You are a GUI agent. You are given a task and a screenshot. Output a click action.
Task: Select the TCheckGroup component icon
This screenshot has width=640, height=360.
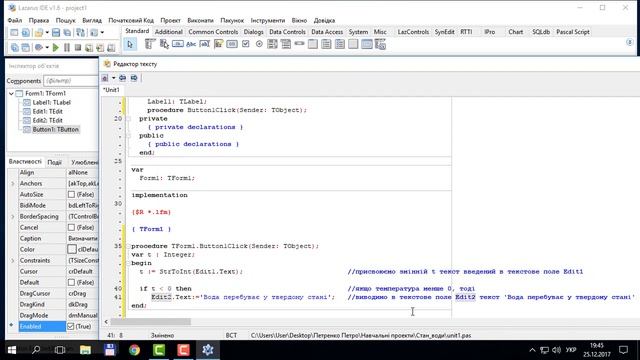340,44
